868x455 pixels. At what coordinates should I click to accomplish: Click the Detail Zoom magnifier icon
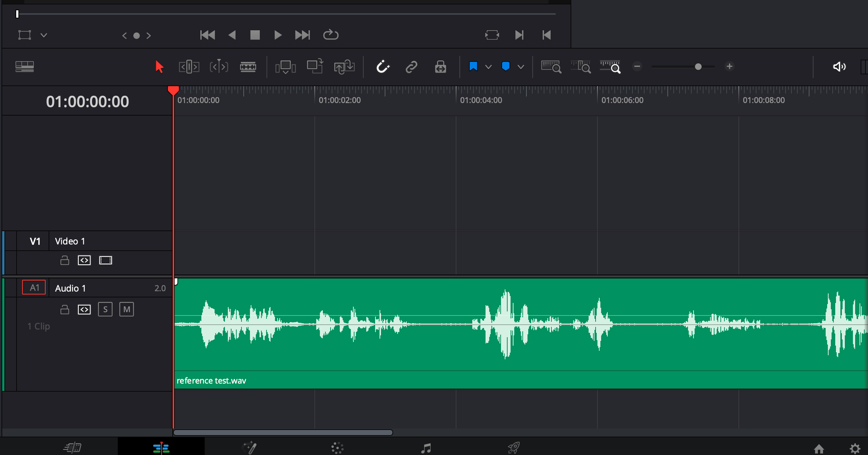tap(581, 67)
